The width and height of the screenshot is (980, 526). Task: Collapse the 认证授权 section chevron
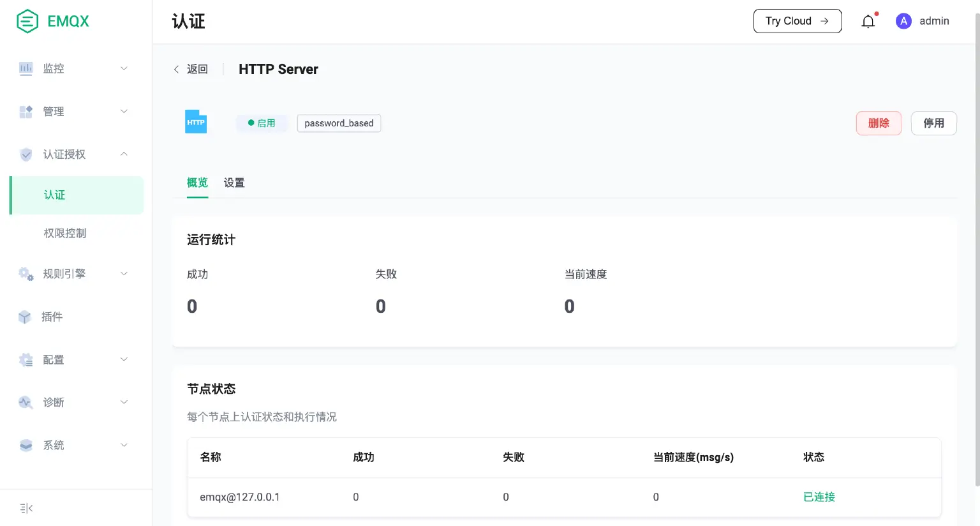(124, 154)
